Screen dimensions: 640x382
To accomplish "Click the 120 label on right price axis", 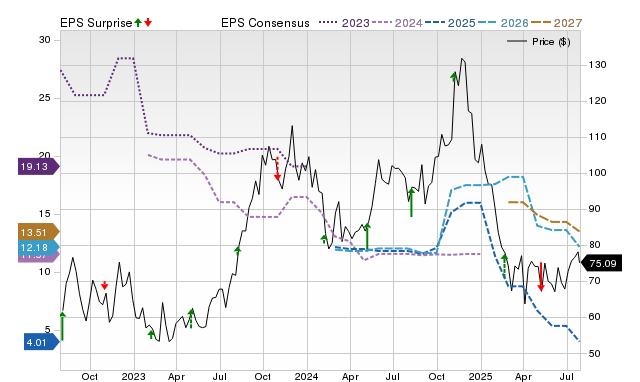I will [x=598, y=101].
